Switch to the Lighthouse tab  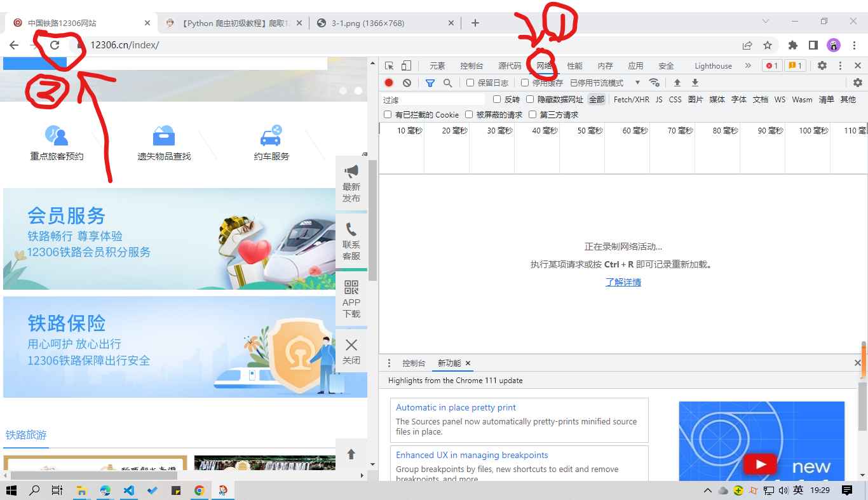tap(713, 65)
